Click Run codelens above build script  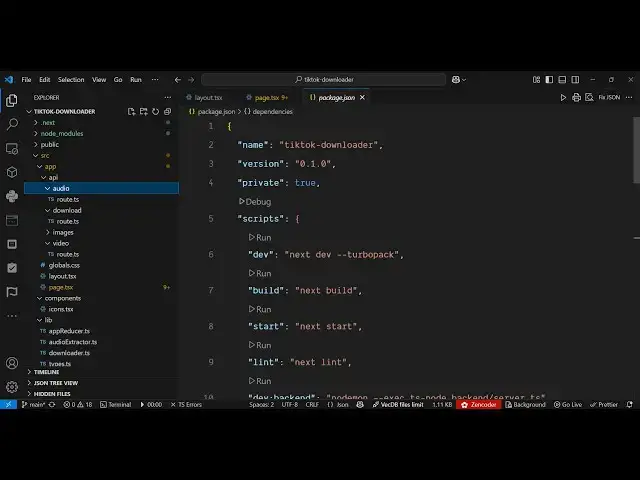260,273
